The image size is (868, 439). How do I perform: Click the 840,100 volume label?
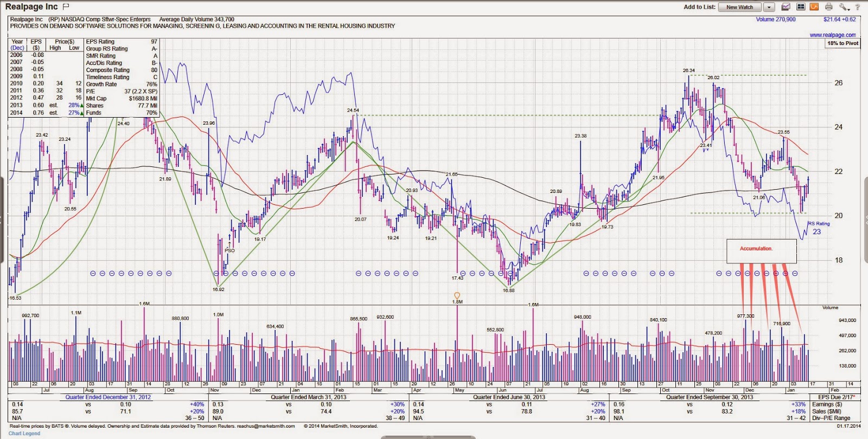coord(659,320)
